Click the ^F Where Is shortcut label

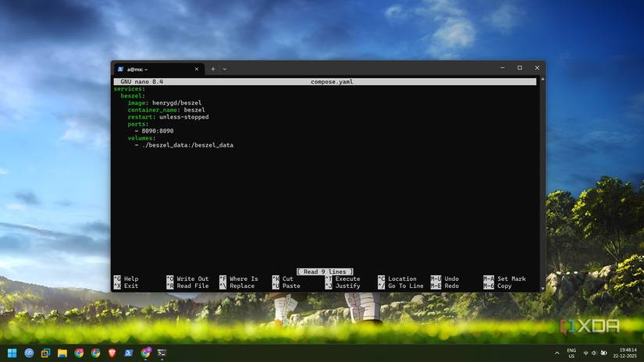(x=239, y=279)
